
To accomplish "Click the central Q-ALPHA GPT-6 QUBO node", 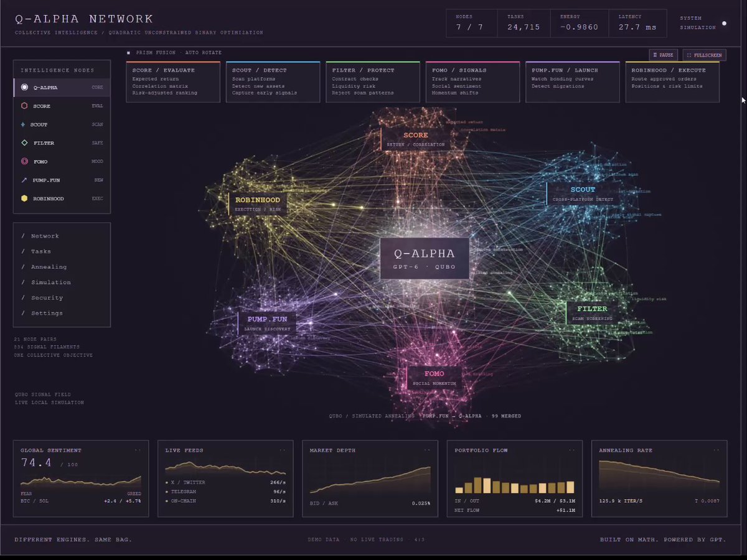I will pyautogui.click(x=425, y=258).
